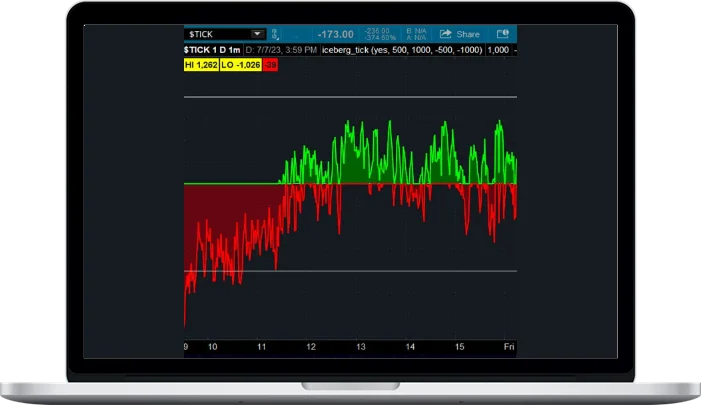Click the Fri label on time axis

508,346
